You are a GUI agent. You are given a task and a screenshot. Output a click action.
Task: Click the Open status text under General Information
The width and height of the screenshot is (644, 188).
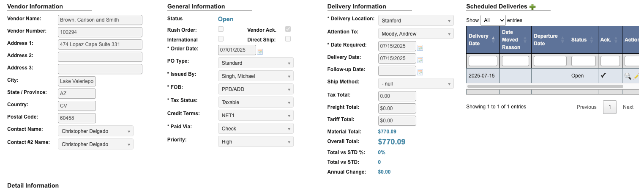point(226,19)
